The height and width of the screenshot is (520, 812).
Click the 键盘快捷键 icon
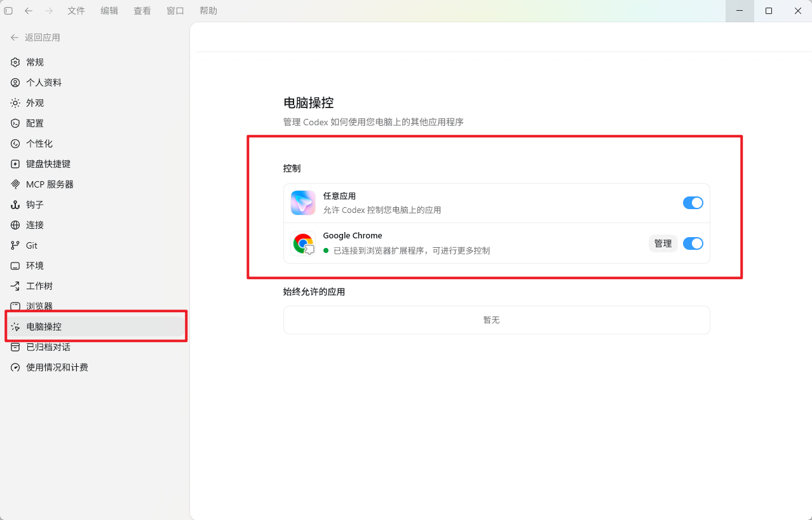pyautogui.click(x=15, y=164)
